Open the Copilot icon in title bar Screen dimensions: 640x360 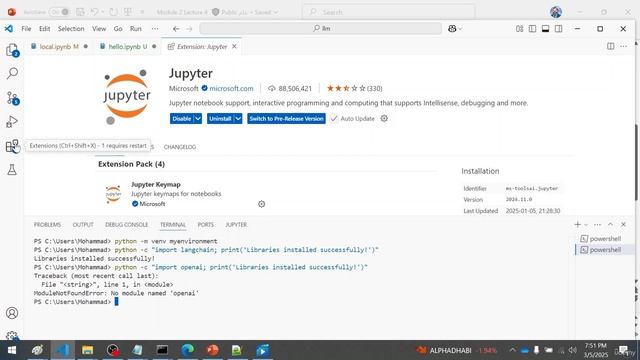pos(452,29)
